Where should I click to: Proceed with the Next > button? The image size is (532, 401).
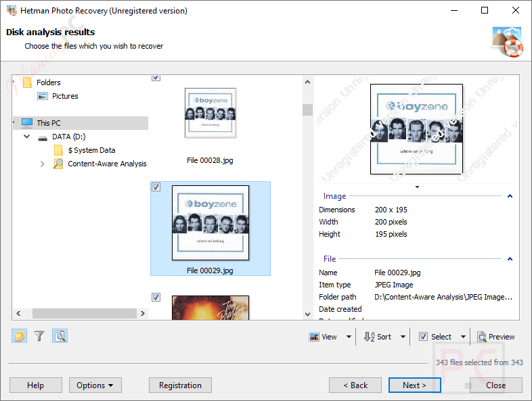pos(415,385)
